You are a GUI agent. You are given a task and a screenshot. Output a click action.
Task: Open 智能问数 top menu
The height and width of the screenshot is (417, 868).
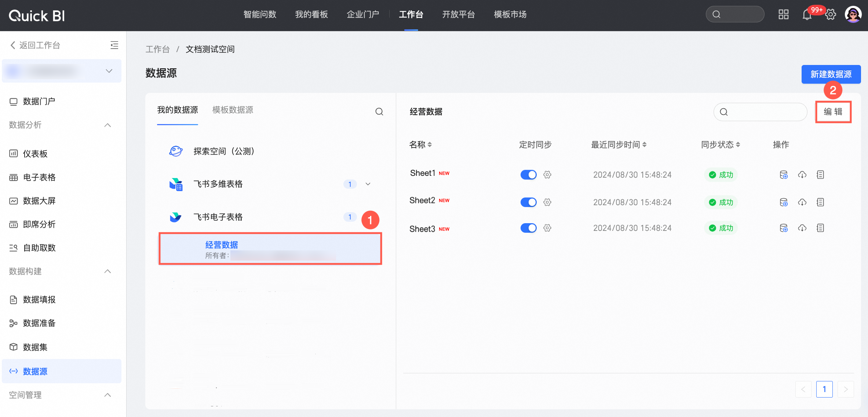click(260, 15)
